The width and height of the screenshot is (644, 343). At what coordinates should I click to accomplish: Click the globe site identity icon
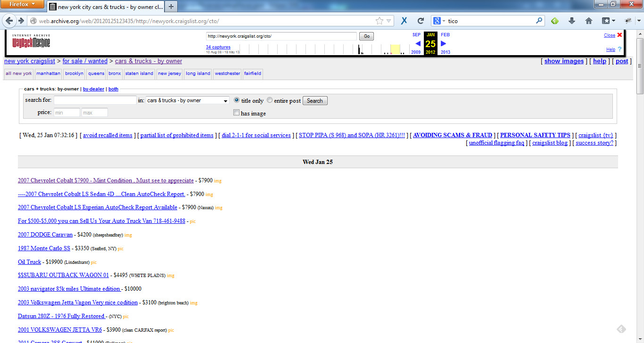point(33,21)
